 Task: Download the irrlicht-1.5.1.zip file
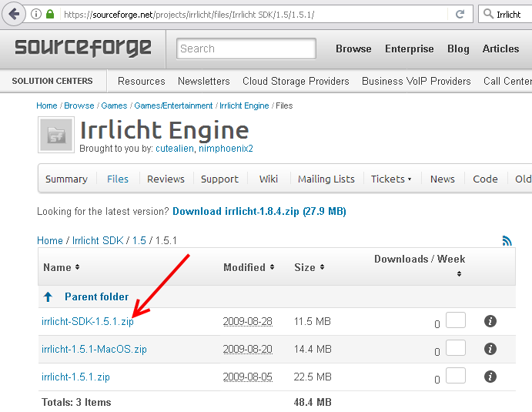(75, 377)
